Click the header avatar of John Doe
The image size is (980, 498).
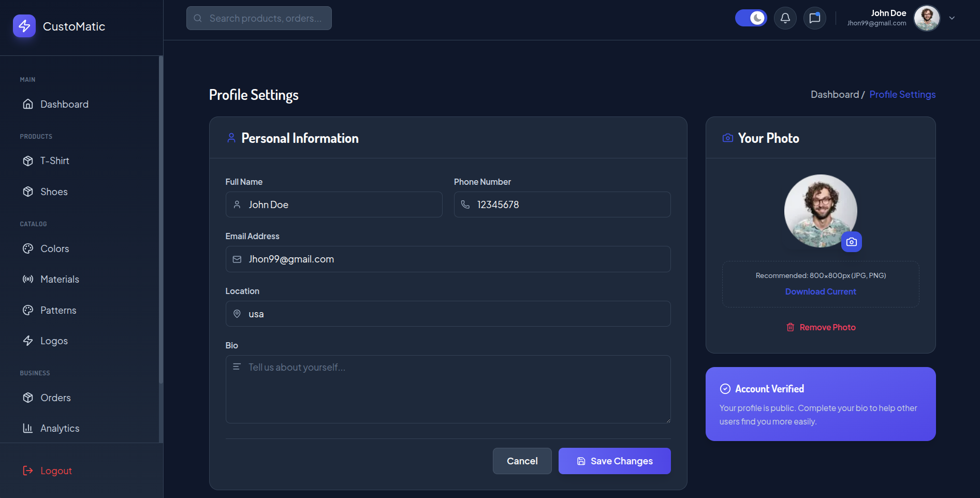click(x=927, y=18)
